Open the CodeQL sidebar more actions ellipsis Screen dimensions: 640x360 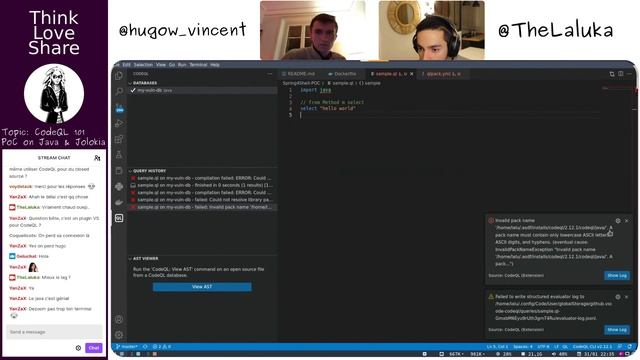click(x=269, y=74)
